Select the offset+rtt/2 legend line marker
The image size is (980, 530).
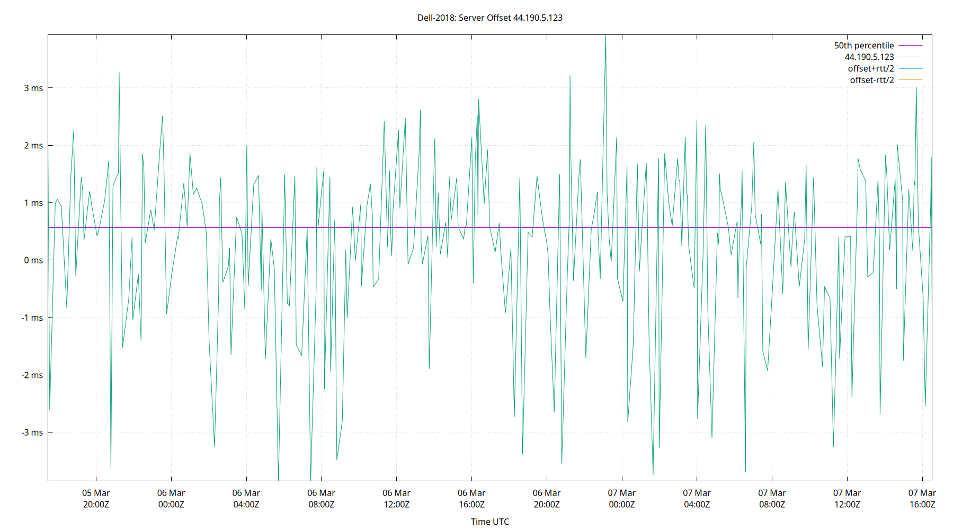(910, 68)
